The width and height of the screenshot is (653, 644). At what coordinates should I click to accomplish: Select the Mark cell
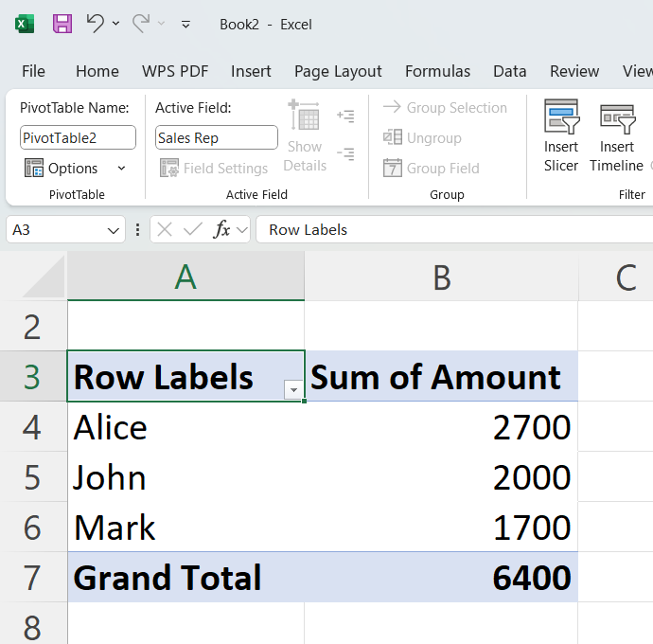185,527
